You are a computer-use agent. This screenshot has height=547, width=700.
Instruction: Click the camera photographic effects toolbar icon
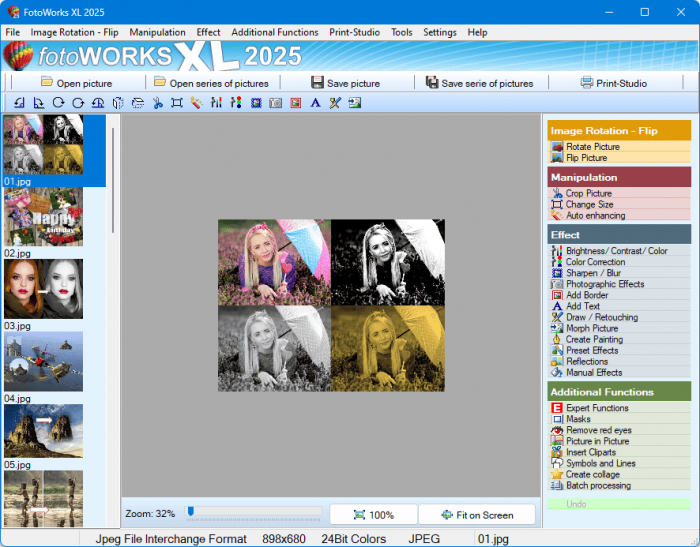(x=275, y=103)
